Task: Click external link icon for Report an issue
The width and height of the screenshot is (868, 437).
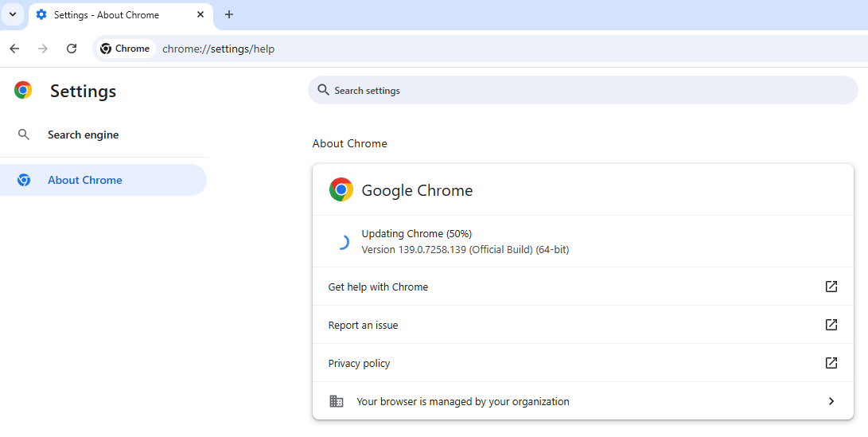Action: pos(831,325)
